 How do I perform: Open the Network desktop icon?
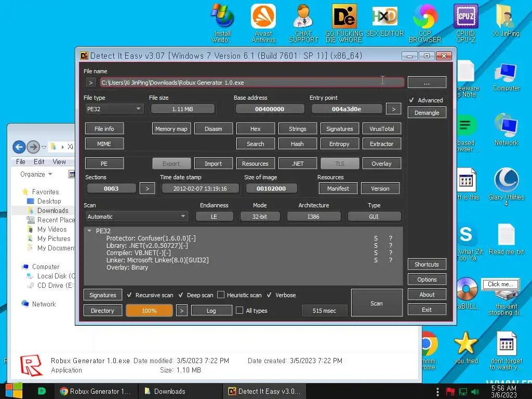tap(506, 130)
